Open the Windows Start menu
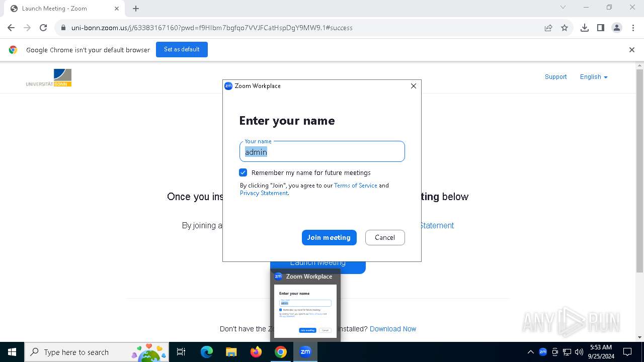 pos(12,352)
